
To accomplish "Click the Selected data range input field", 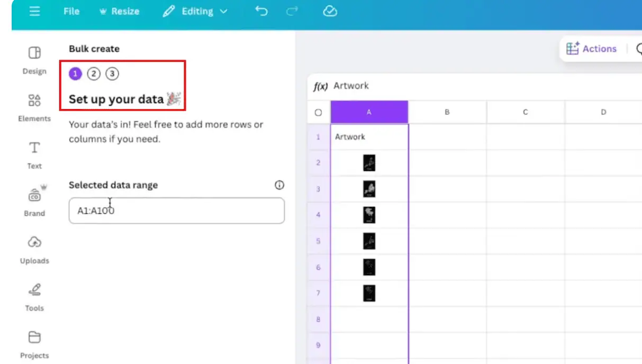I will point(176,211).
